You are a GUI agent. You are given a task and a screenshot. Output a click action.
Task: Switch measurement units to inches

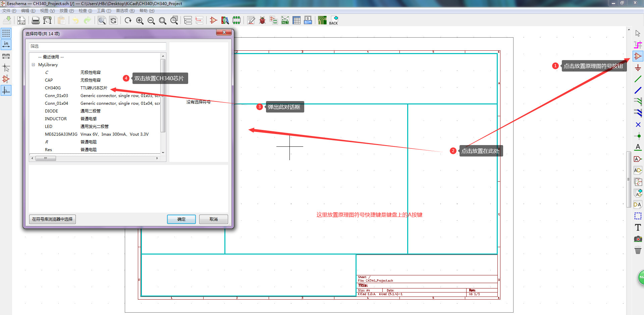(6, 44)
